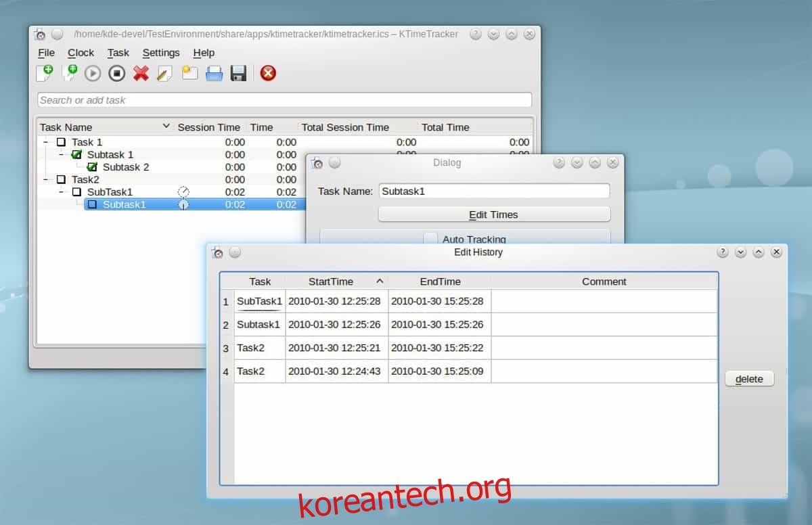Uncheck the completed Subtask 2 checkbox
The image size is (812, 525).
tap(93, 167)
